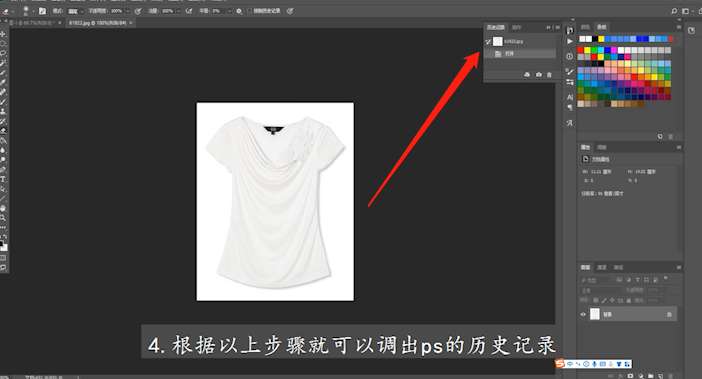702x379 pixels.
Task: Pick the pure red swatch
Action: tap(581, 50)
